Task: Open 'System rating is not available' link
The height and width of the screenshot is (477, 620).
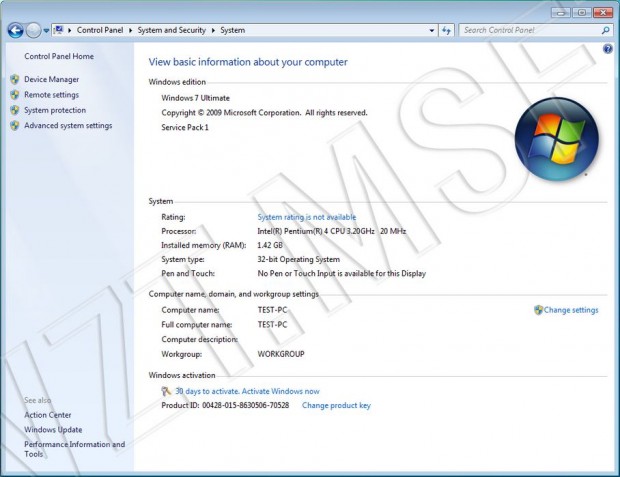Action: click(307, 217)
